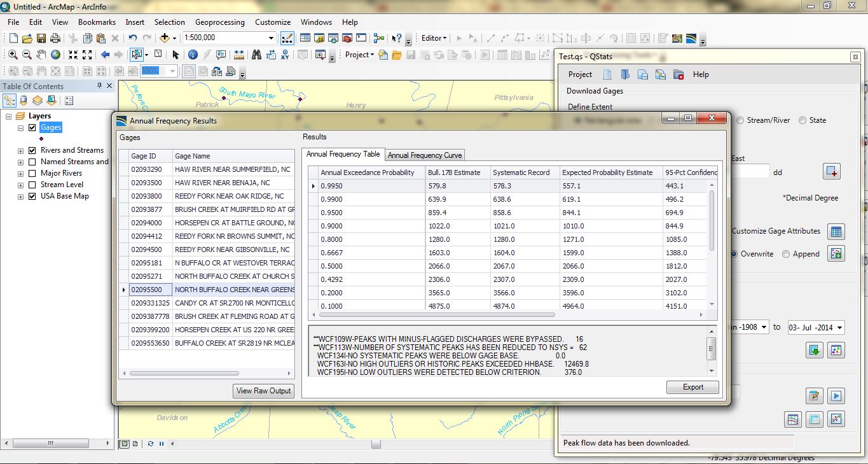
Task: Create a new QStats project
Action: point(607,74)
